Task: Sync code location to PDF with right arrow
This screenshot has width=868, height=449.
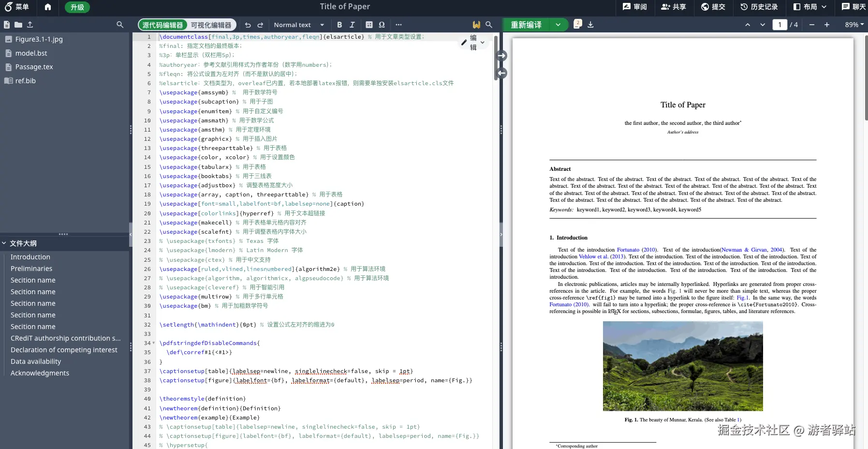Action: pyautogui.click(x=501, y=56)
